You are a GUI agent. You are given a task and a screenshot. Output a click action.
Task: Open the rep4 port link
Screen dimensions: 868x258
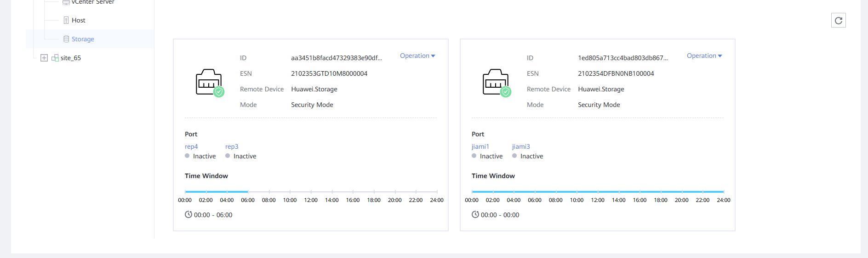pyautogui.click(x=191, y=146)
